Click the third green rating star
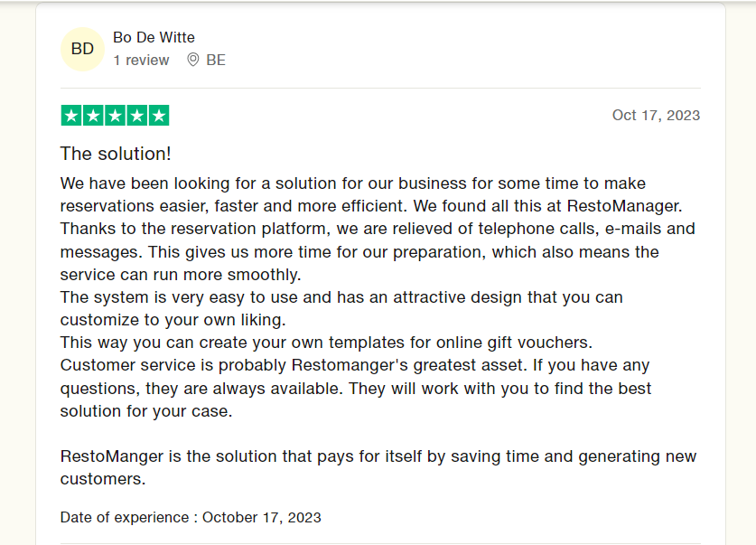The image size is (756, 545). [115, 116]
